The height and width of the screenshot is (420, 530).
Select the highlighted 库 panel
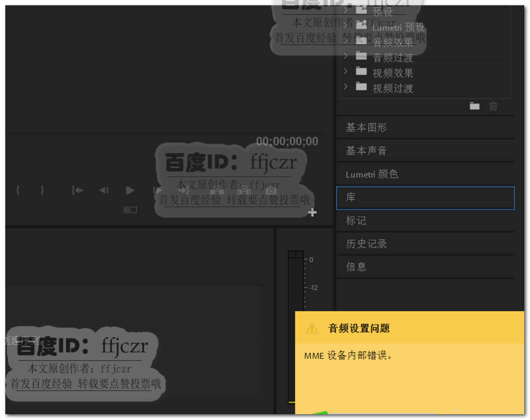coord(425,198)
